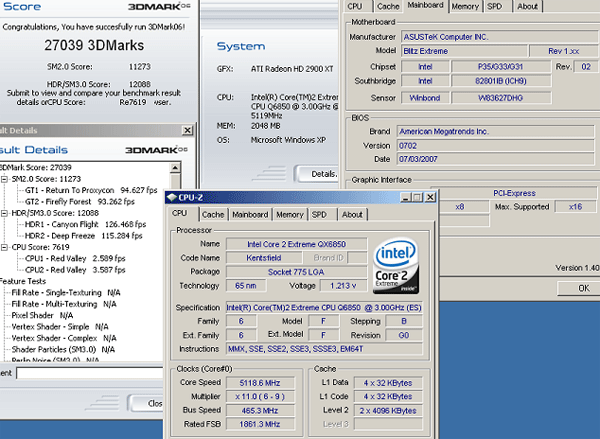The width and height of the screenshot is (600, 439).
Task: Open Cache tab in front CPU-Z window
Action: click(x=213, y=215)
